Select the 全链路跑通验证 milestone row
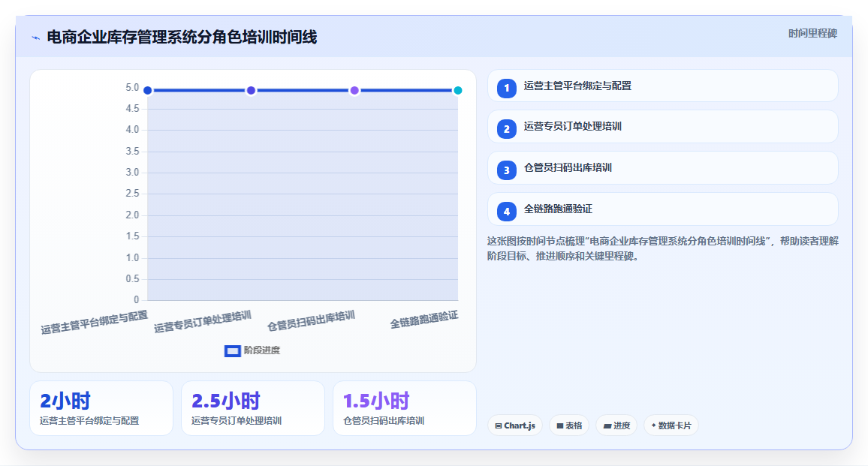 (662, 209)
